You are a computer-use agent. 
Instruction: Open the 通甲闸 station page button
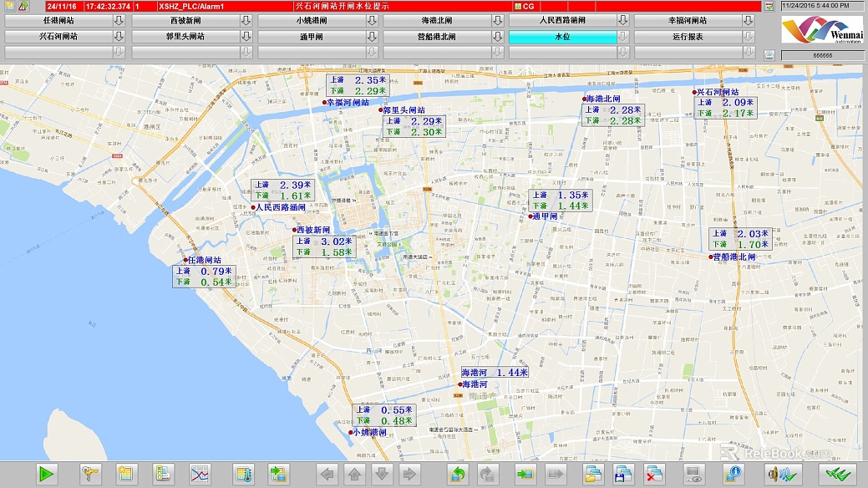pos(311,37)
